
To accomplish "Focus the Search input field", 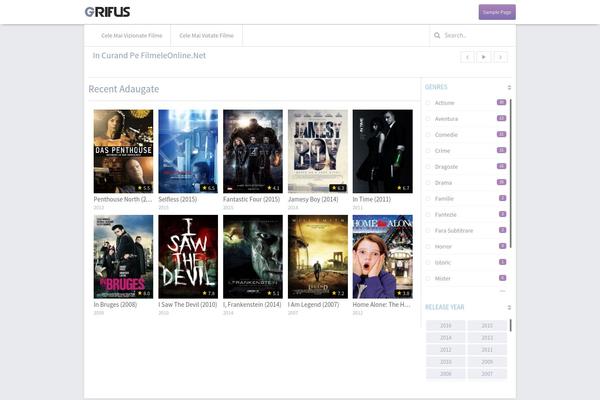I will pyautogui.click(x=474, y=35).
